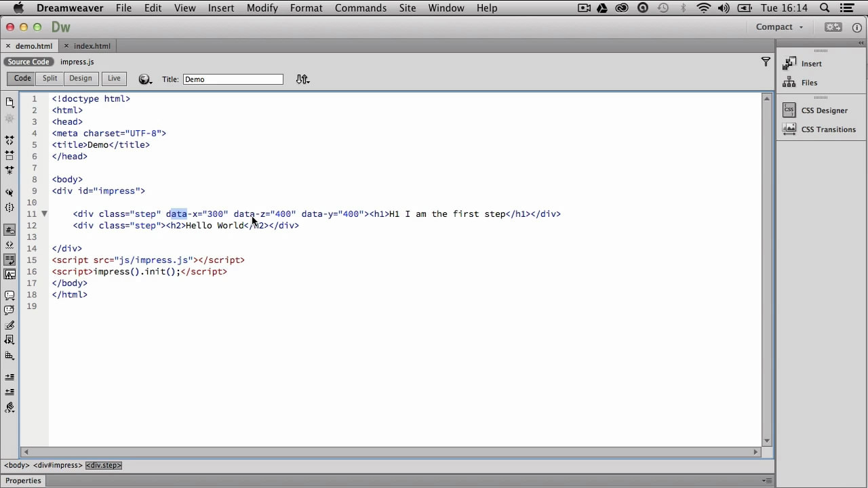This screenshot has width=868, height=488.
Task: Open the impress.js related file
Action: pos(77,62)
